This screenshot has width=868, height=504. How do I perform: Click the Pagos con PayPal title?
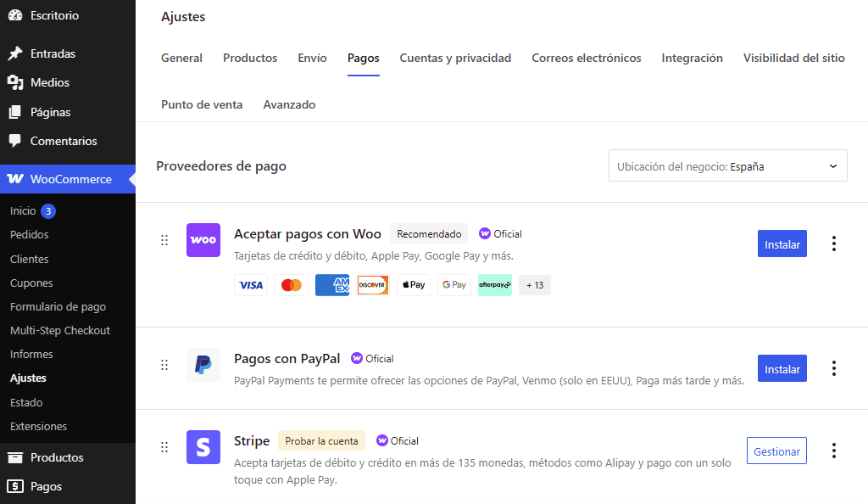pos(287,359)
